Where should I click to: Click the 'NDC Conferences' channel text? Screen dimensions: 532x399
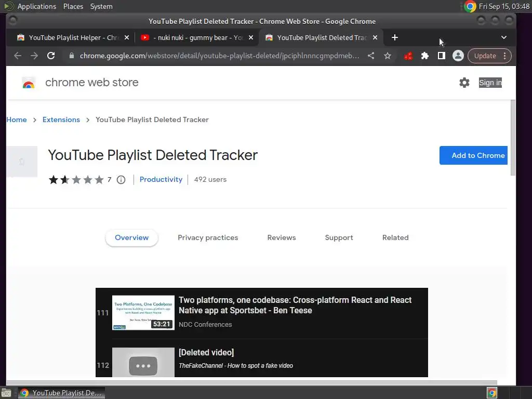click(x=205, y=324)
